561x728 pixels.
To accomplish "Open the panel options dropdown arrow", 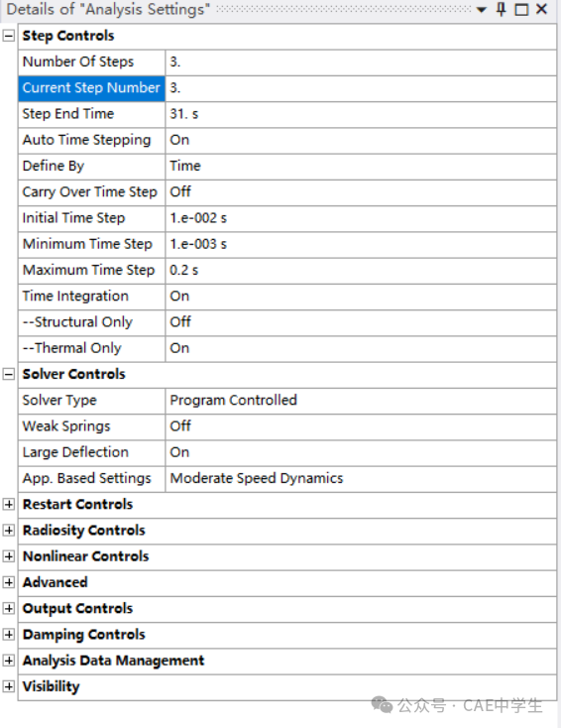I will pos(482,10).
